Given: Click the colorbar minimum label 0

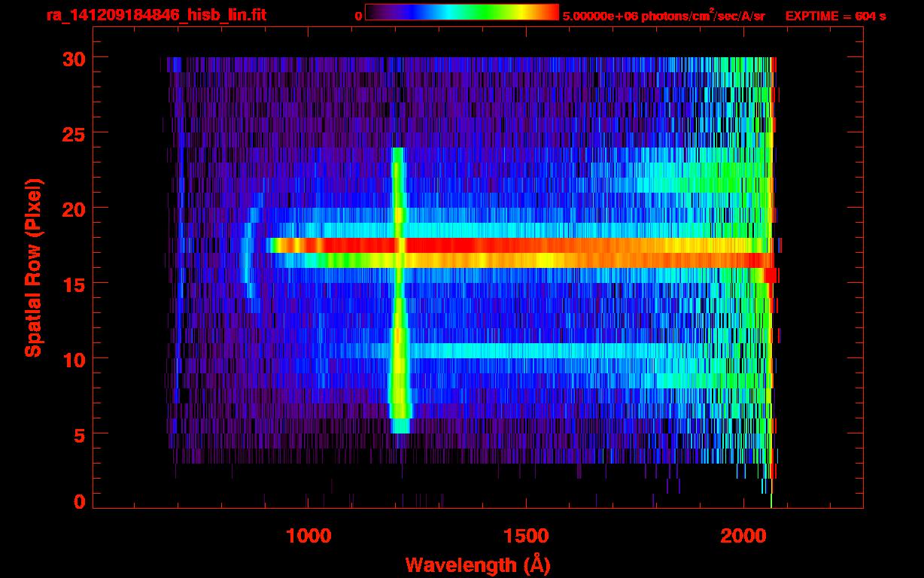Looking at the screenshot, I should pos(358,16).
